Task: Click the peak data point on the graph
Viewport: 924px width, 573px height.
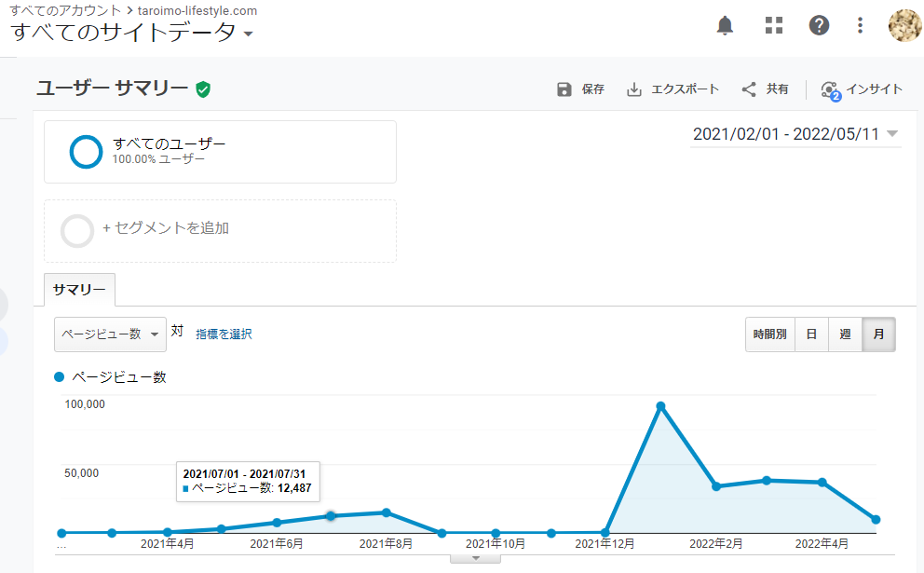Action: (x=660, y=406)
